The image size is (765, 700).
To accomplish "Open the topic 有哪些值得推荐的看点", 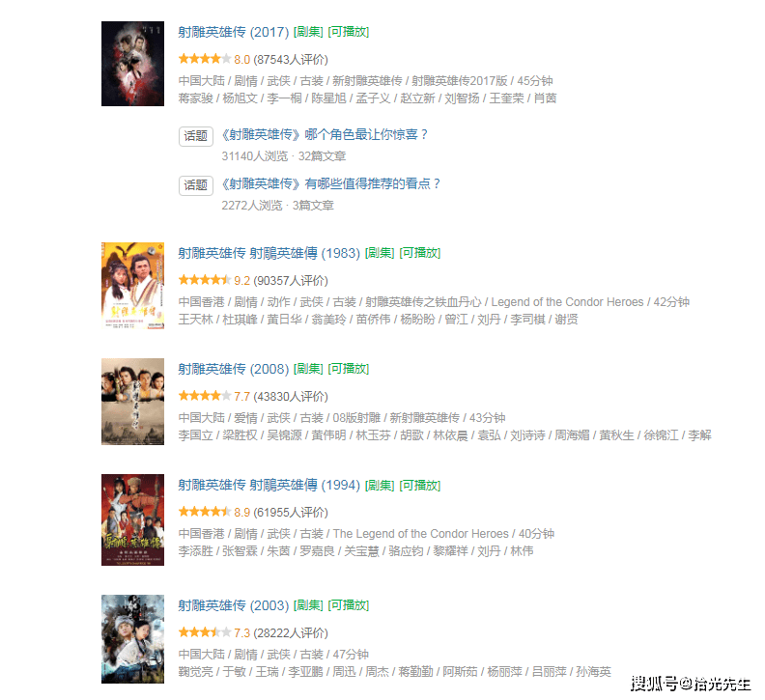I will [x=330, y=183].
